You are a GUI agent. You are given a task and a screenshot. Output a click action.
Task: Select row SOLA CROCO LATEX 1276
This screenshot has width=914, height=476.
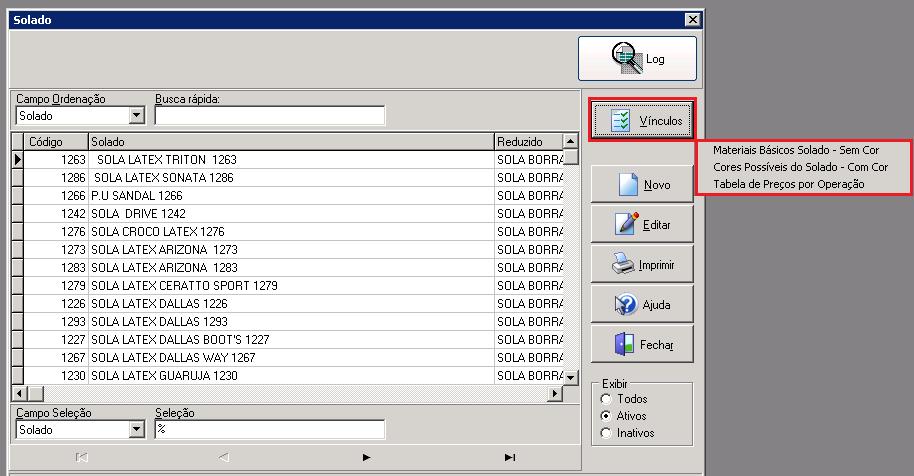point(293,232)
